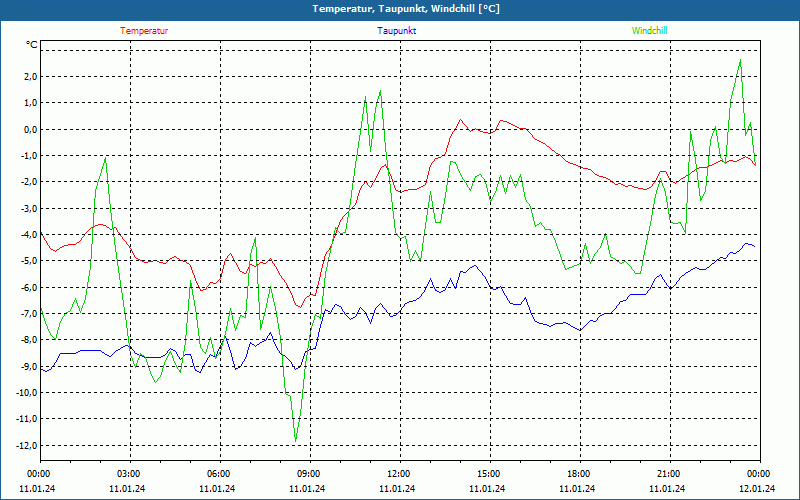Screen dimensions: 800x500
Task: Click the '-5,0' y-axis value
Action: point(30,261)
